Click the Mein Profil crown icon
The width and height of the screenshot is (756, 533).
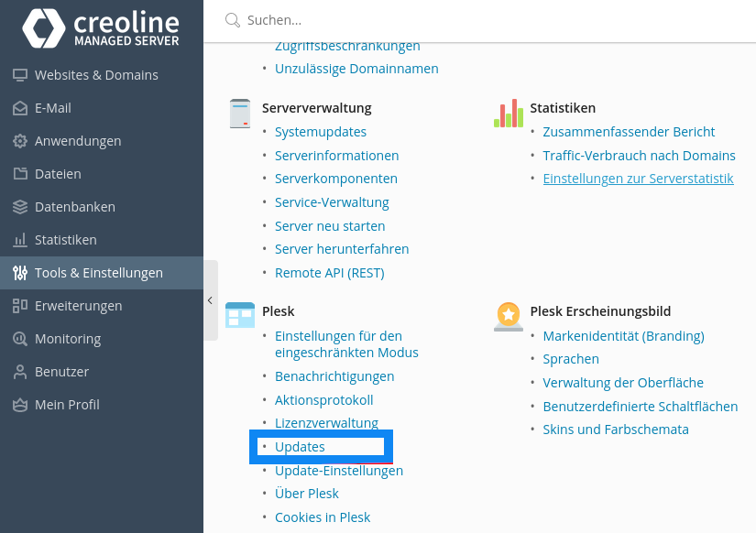20,405
